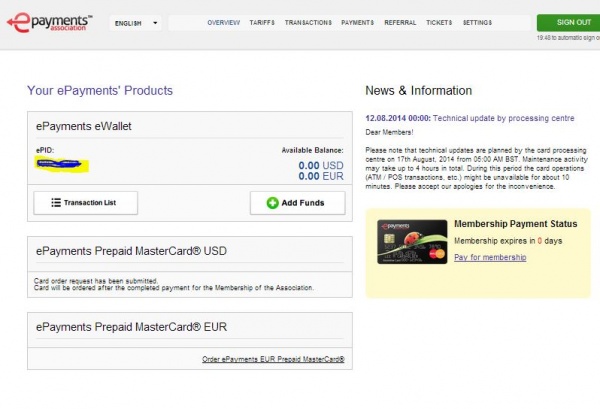Select the 0.00 USD balance text
Image resolution: width=600 pixels, height=409 pixels.
click(x=321, y=166)
